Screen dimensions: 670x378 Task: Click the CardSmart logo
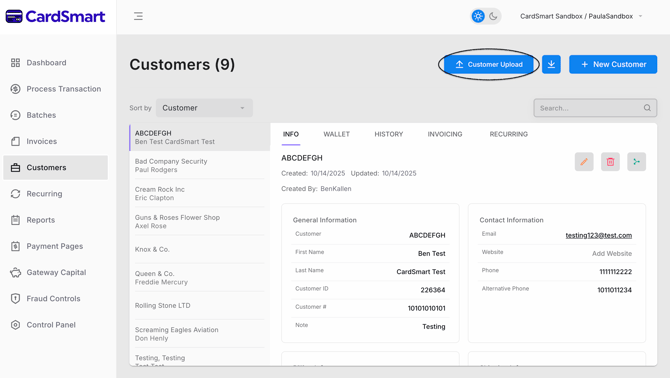pyautogui.click(x=55, y=16)
